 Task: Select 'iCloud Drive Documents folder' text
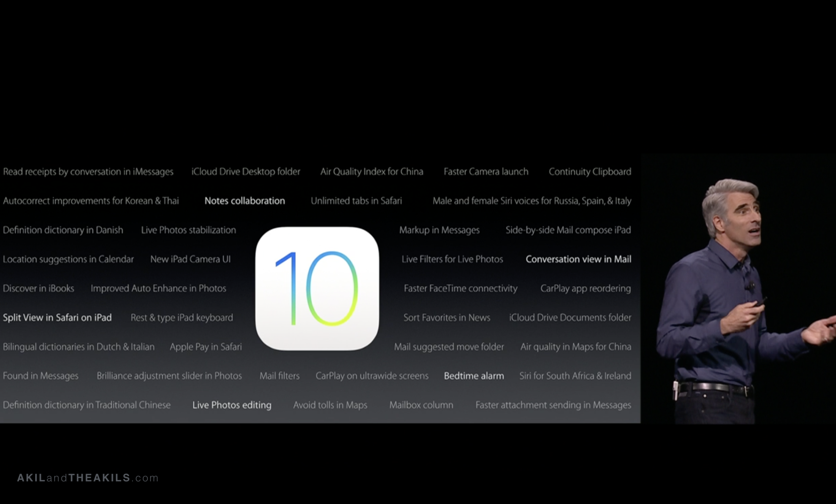(x=570, y=318)
